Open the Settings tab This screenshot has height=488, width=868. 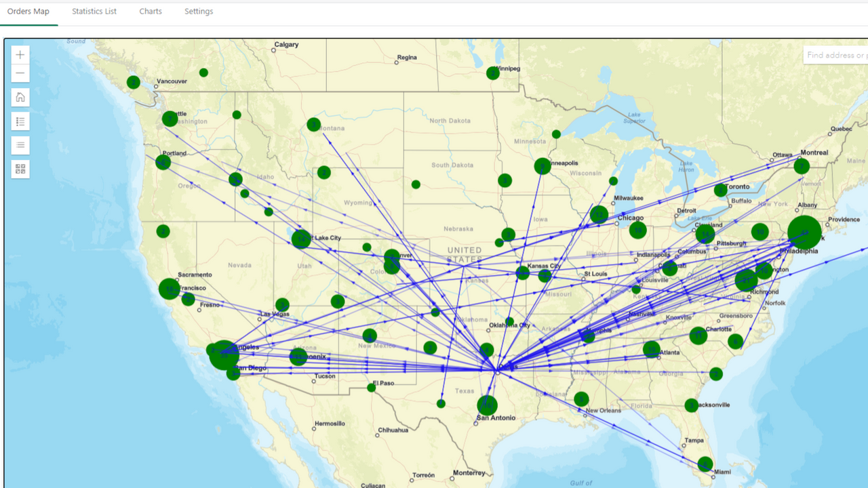click(x=198, y=11)
